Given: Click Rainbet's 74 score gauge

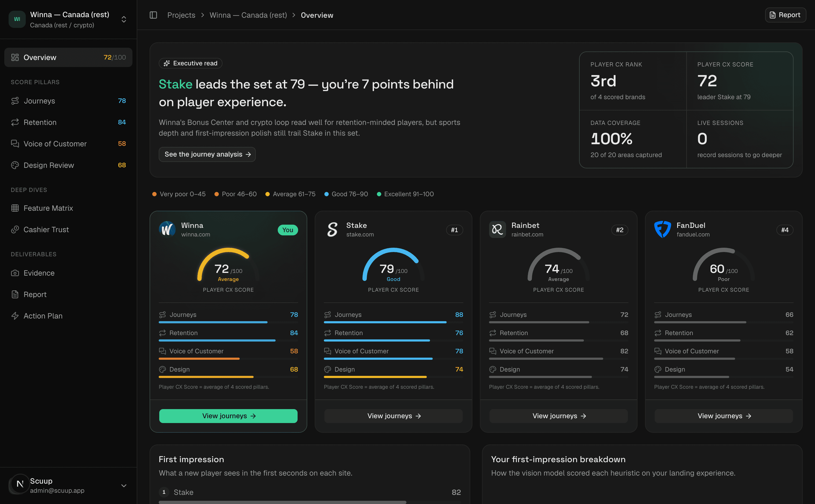Looking at the screenshot, I should [559, 265].
